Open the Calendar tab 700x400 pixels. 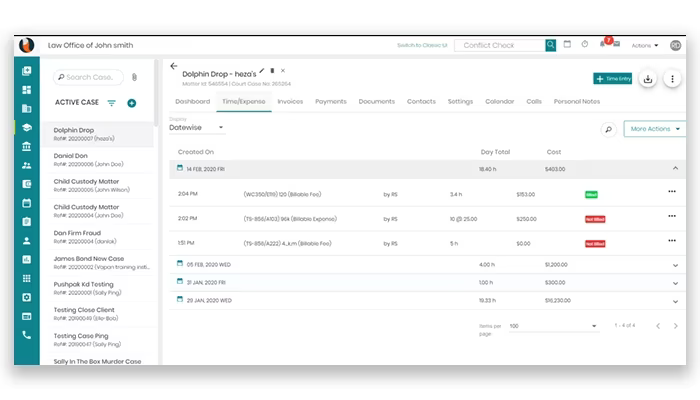pyautogui.click(x=500, y=102)
